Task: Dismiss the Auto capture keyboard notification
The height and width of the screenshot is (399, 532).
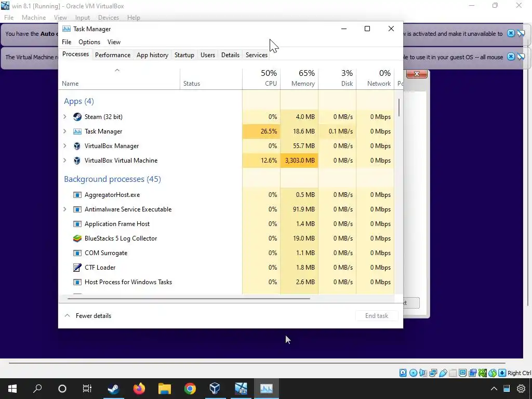Action: [x=511, y=33]
